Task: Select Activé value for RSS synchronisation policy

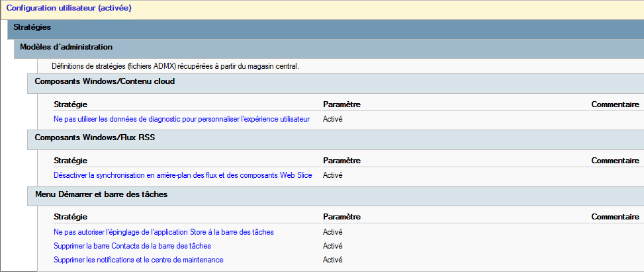Action: coord(332,175)
